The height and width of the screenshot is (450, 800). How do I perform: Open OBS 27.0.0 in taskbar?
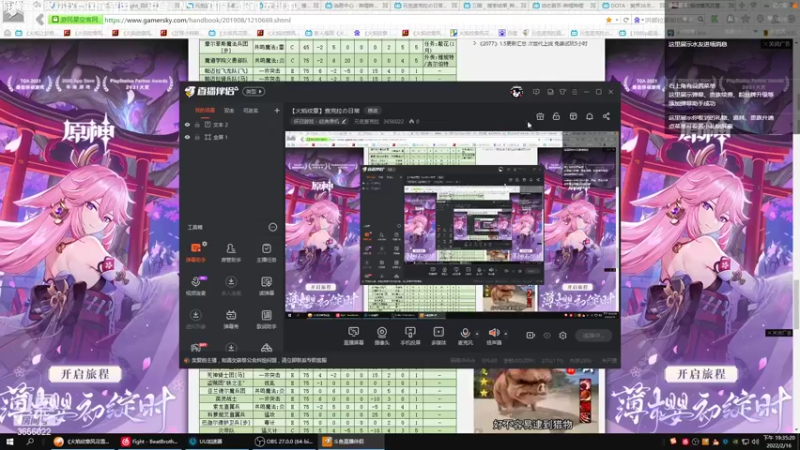tap(283, 441)
